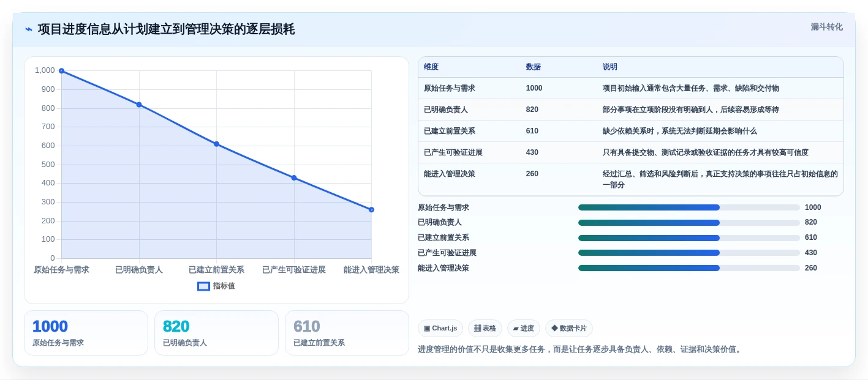
Task: Click description starting 缺少依赖关系时
Action: [x=680, y=131]
